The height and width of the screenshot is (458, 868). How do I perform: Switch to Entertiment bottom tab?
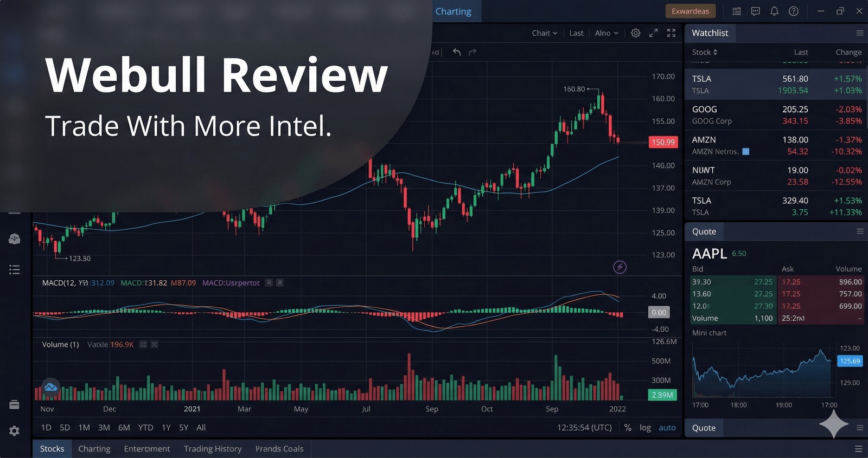pyautogui.click(x=147, y=449)
